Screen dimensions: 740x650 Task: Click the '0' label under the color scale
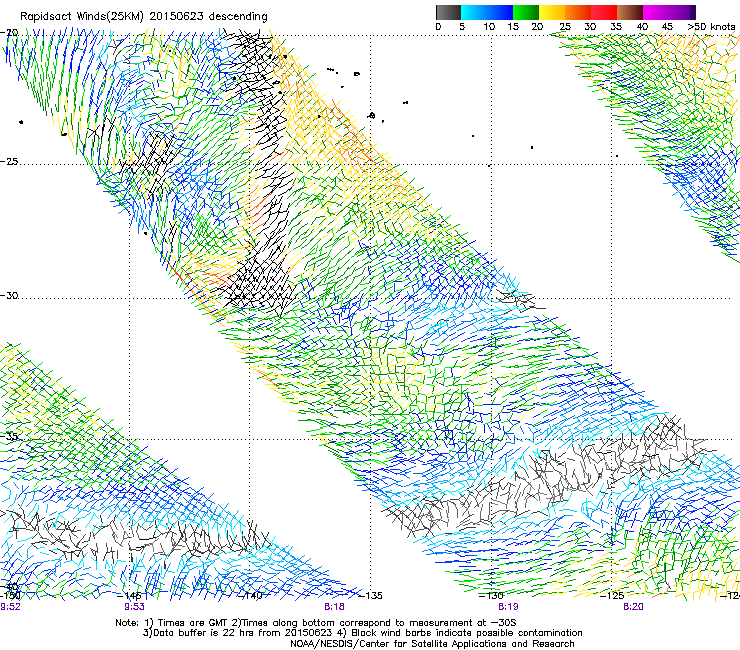(438, 27)
